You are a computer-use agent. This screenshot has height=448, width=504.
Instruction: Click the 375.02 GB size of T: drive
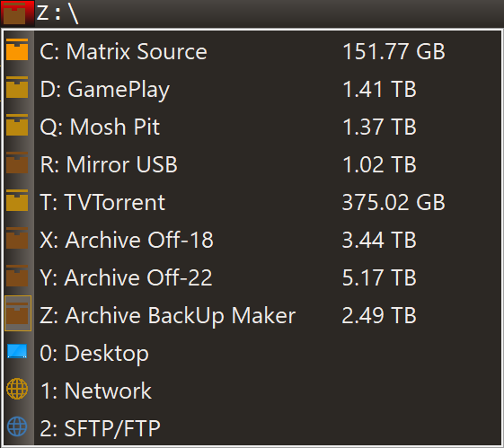[393, 202]
